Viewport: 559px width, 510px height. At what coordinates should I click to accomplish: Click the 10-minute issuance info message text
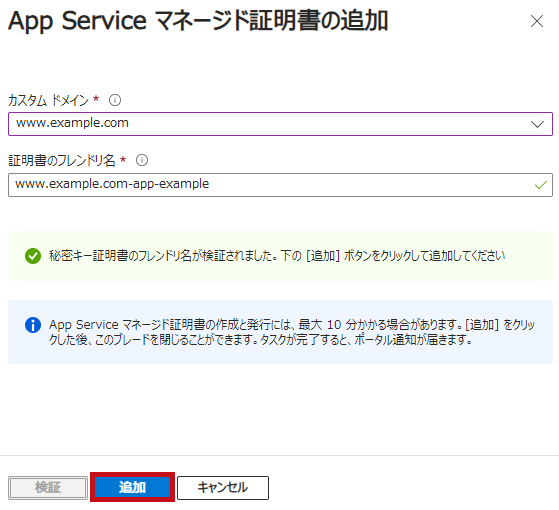[292, 332]
